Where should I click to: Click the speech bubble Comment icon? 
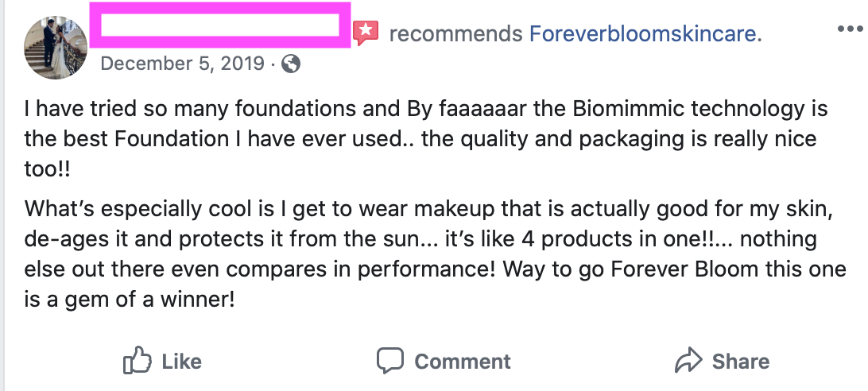tap(390, 362)
